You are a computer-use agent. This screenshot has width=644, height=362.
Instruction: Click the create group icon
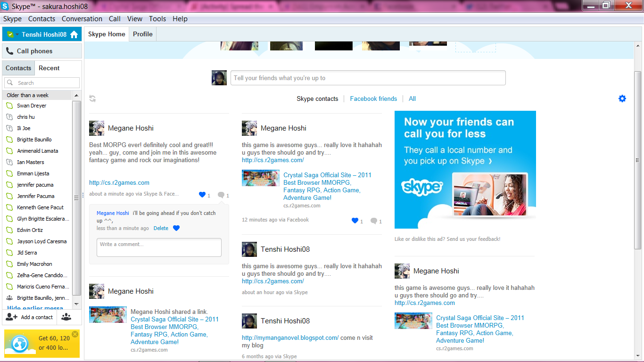66,317
